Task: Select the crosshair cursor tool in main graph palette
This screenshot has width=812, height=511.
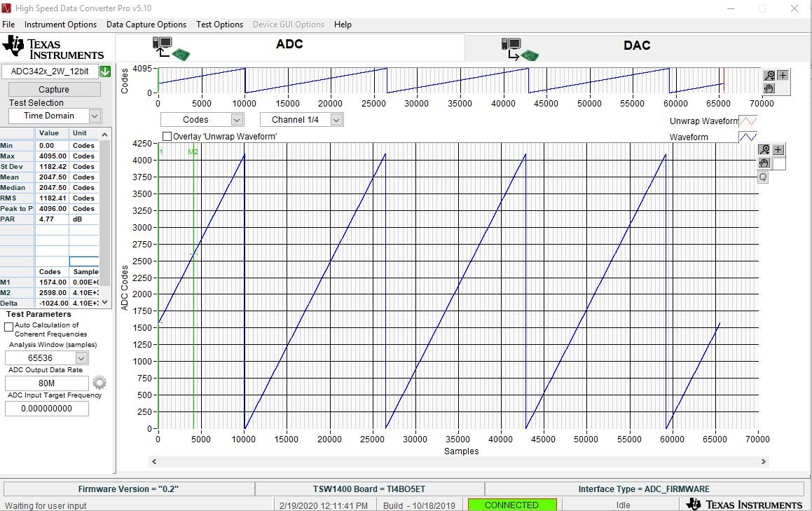Action: (778, 150)
